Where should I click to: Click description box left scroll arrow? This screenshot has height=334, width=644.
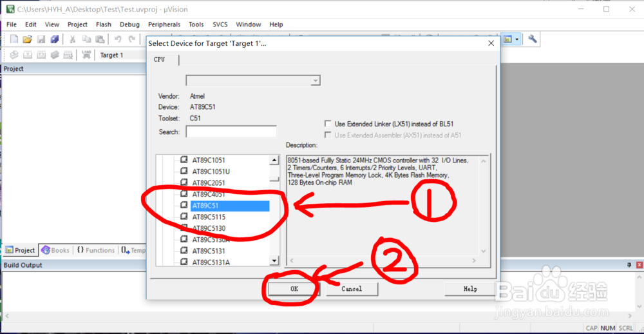292,260
